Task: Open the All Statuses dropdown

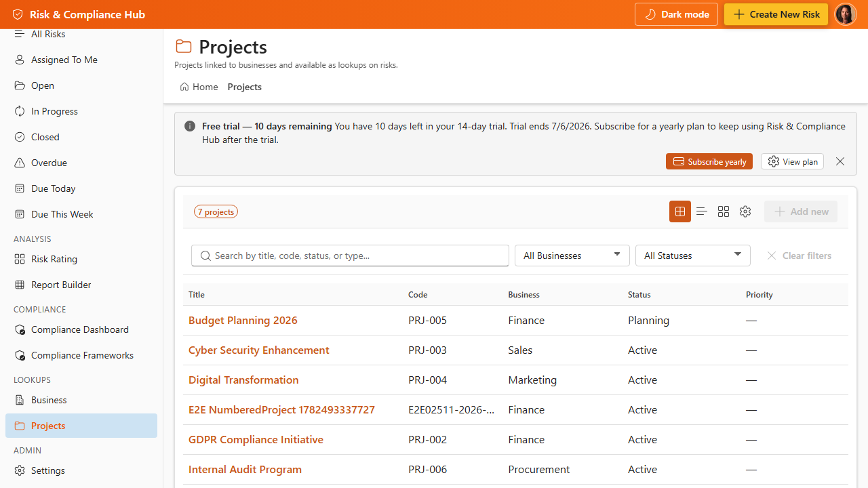Action: (693, 256)
